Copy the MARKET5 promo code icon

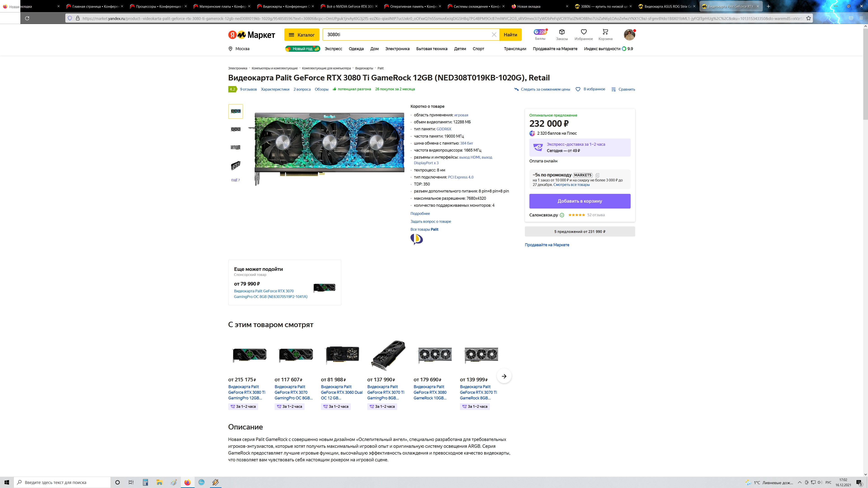[x=597, y=175]
